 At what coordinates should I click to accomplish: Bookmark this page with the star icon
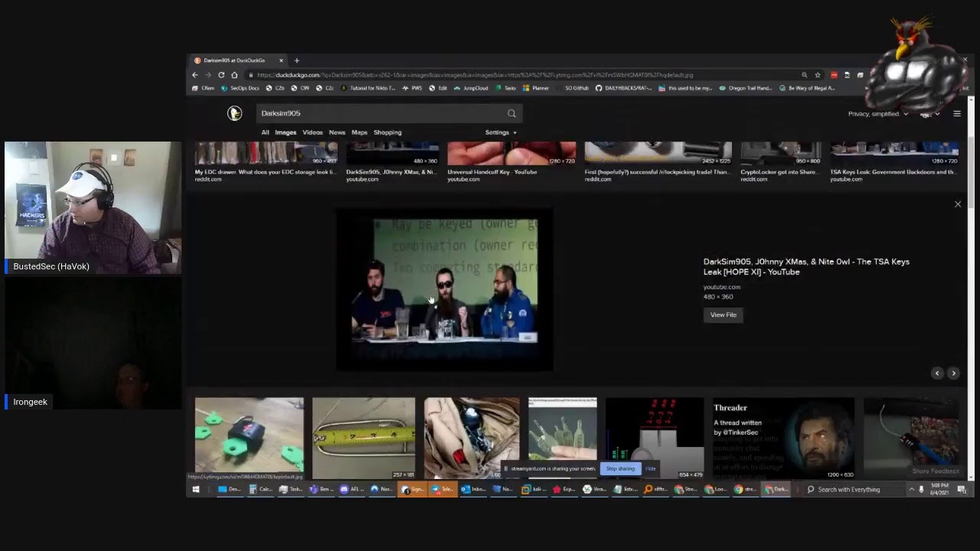pyautogui.click(x=818, y=75)
